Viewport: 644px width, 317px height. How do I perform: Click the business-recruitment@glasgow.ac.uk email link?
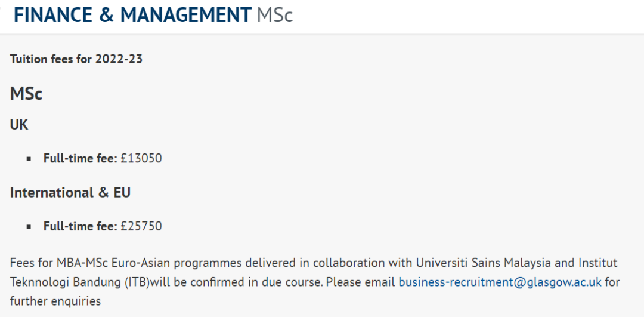pos(500,282)
